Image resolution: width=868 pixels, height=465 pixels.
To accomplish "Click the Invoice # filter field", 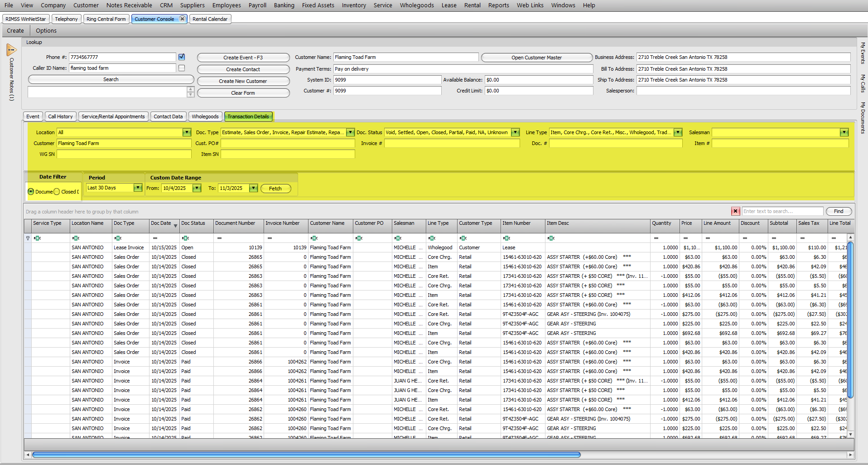I will coord(452,143).
